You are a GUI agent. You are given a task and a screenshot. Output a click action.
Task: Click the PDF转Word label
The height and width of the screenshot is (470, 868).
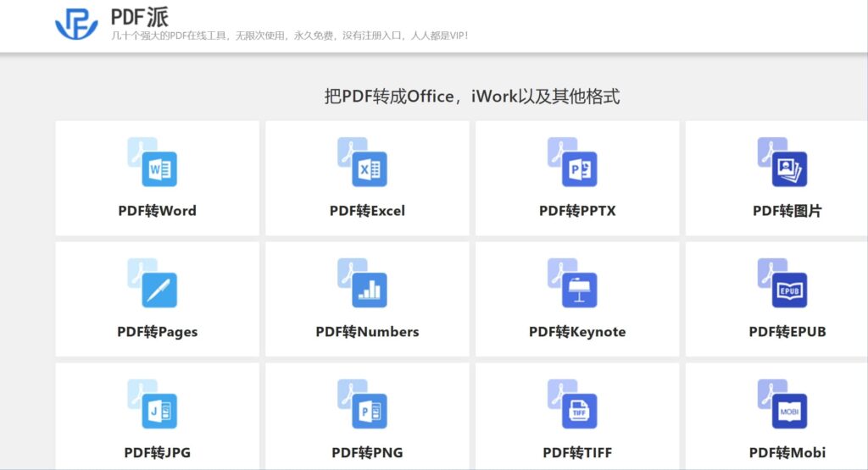(157, 211)
